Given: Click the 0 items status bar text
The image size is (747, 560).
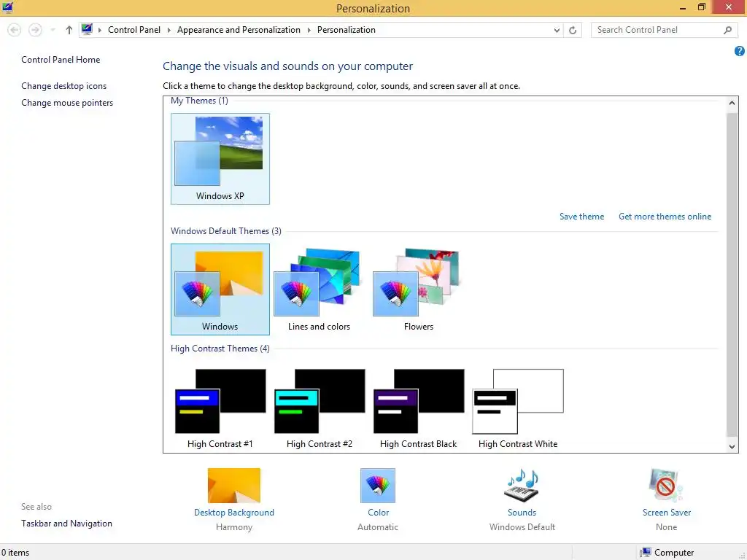Looking at the screenshot, I should [x=15, y=553].
